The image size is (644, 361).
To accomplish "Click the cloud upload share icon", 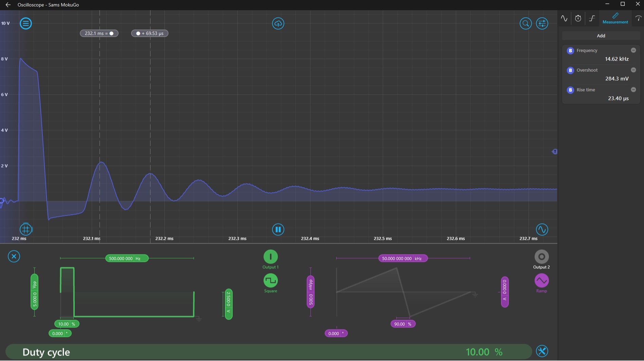I will pyautogui.click(x=278, y=23).
